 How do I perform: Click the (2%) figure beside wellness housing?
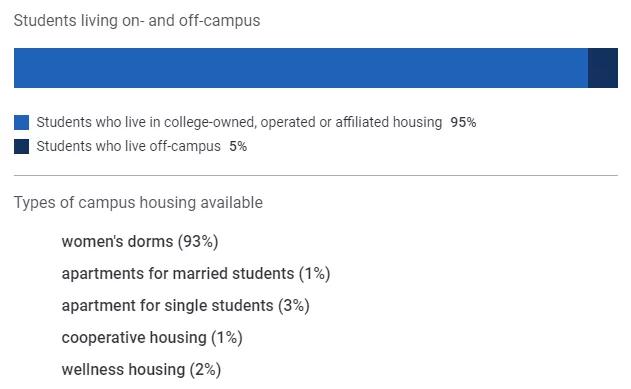(x=205, y=370)
